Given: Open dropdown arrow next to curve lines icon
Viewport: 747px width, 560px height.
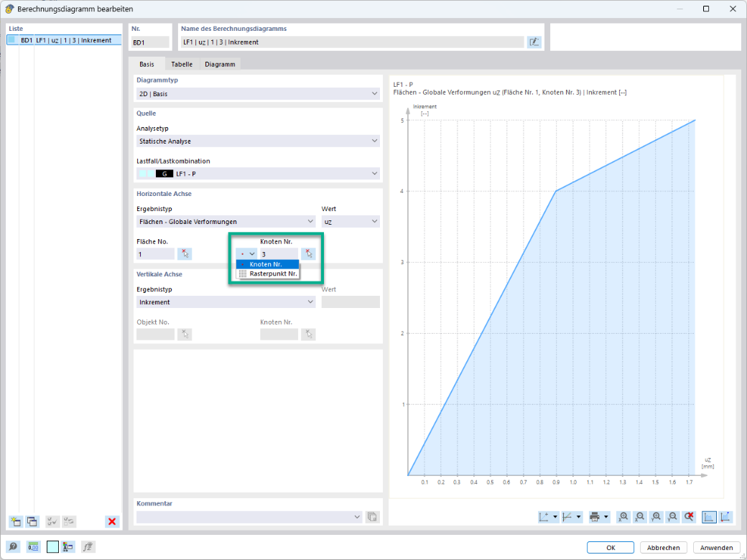Looking at the screenshot, I should (x=579, y=517).
